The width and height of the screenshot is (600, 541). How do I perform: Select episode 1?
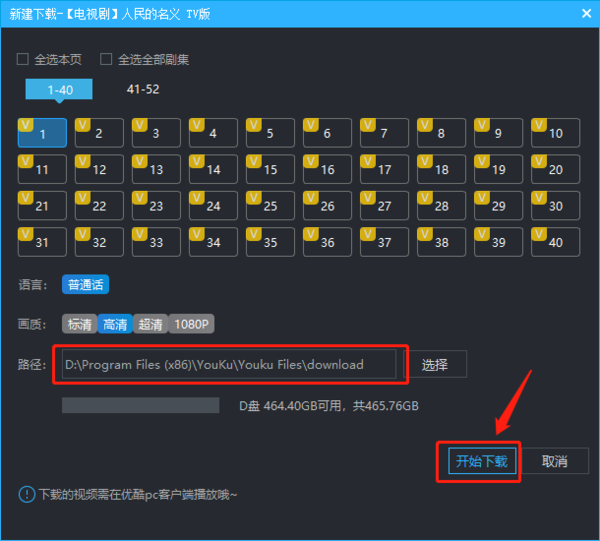click(x=42, y=133)
